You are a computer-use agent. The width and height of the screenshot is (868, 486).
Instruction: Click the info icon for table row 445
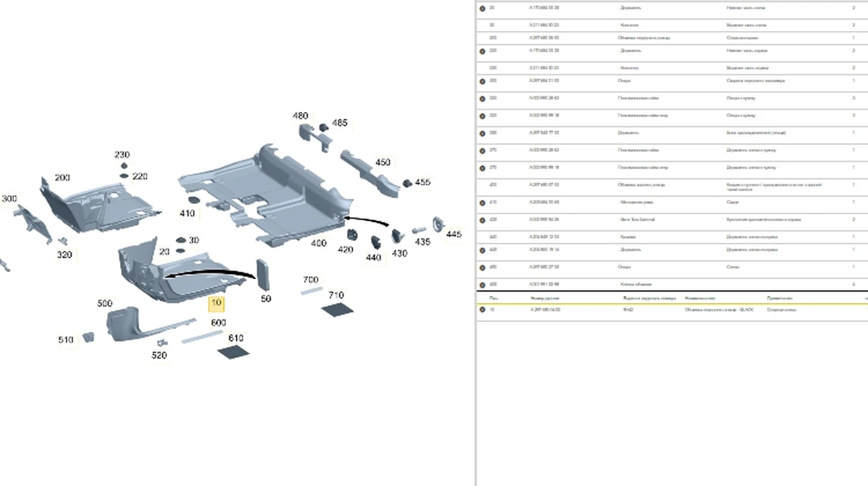[x=482, y=250]
